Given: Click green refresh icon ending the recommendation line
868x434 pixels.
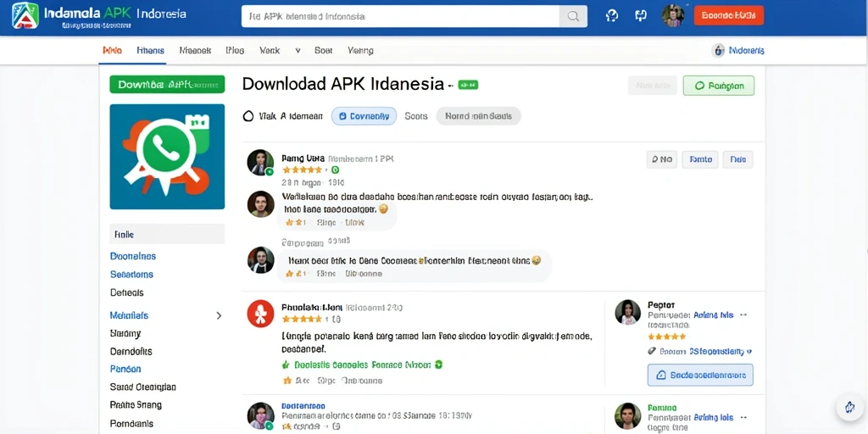Looking at the screenshot, I should coord(438,364).
